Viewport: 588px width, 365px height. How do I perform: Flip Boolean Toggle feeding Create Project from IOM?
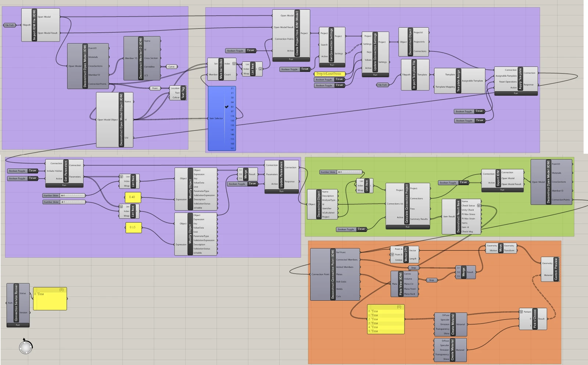(x=241, y=51)
